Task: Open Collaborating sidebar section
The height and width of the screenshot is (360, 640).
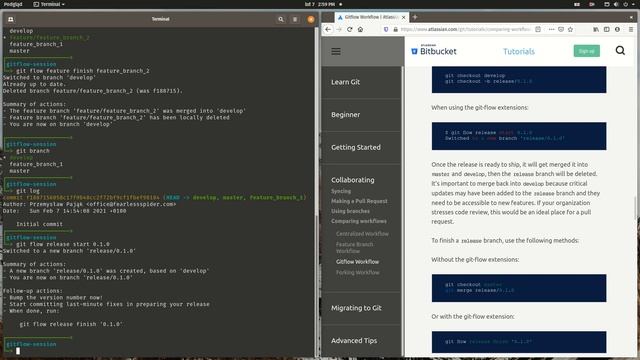Action: point(353,180)
